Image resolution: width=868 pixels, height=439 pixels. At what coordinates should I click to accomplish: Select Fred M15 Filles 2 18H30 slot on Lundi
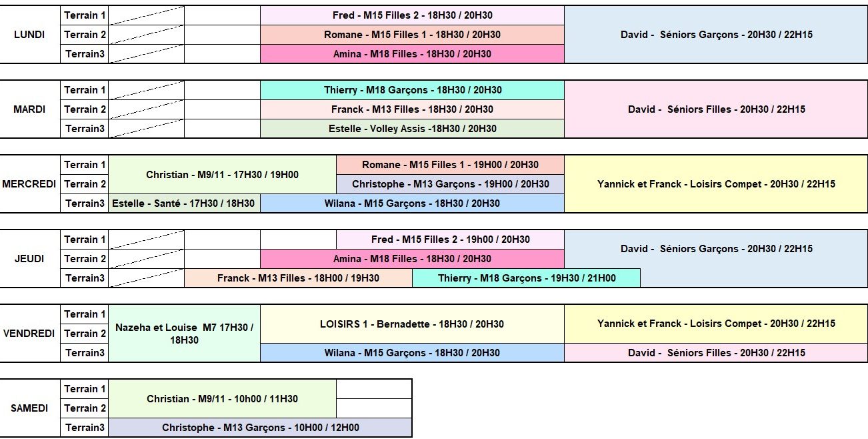click(x=412, y=15)
